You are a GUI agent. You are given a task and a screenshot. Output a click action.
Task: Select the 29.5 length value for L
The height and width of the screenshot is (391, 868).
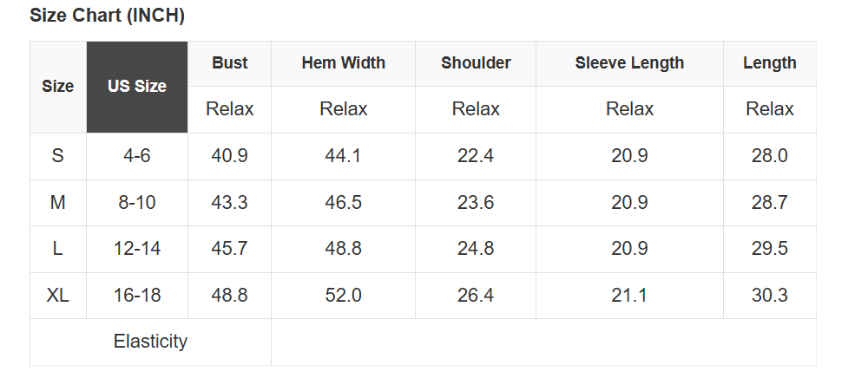click(x=770, y=249)
